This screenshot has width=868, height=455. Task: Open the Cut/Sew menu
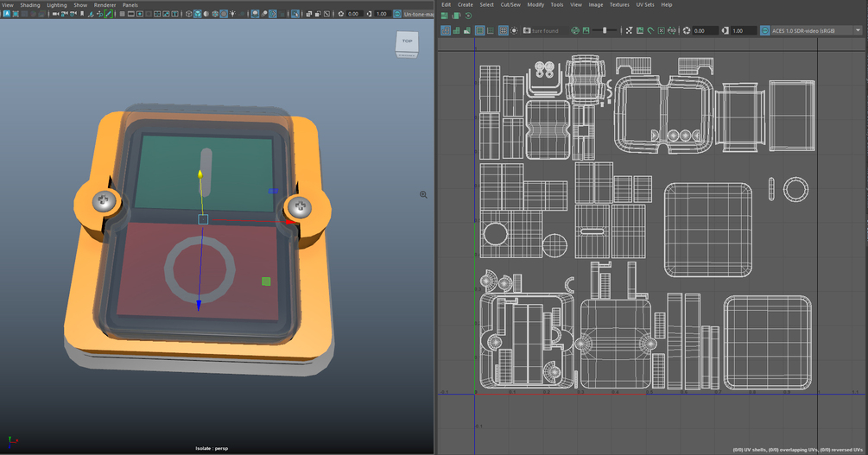point(510,4)
